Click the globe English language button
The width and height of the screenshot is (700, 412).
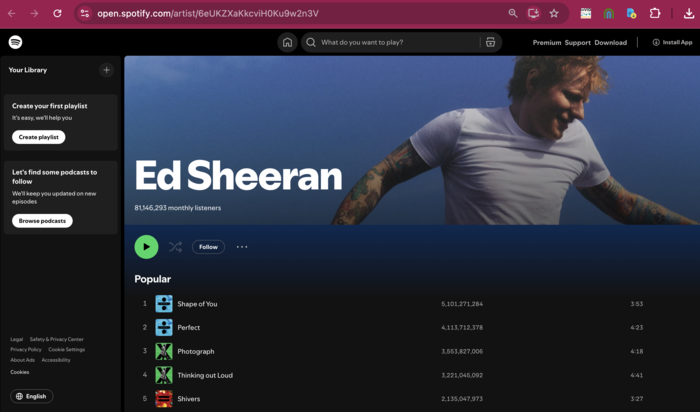[x=32, y=396]
